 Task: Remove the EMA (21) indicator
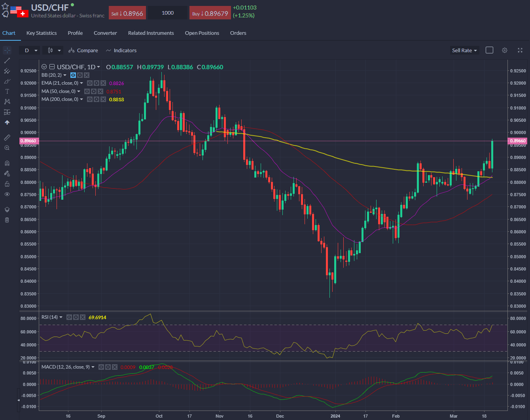tap(103, 83)
